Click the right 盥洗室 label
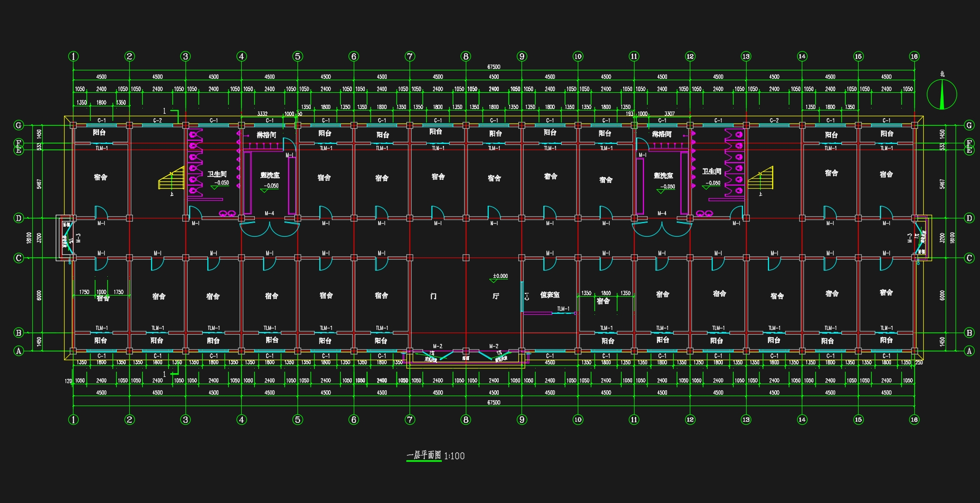Screen dimensions: 980x503 663,176
